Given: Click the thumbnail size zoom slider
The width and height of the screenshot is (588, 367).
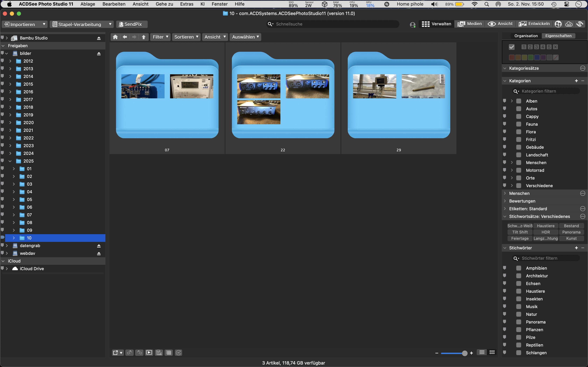Looking at the screenshot, I should click(454, 353).
